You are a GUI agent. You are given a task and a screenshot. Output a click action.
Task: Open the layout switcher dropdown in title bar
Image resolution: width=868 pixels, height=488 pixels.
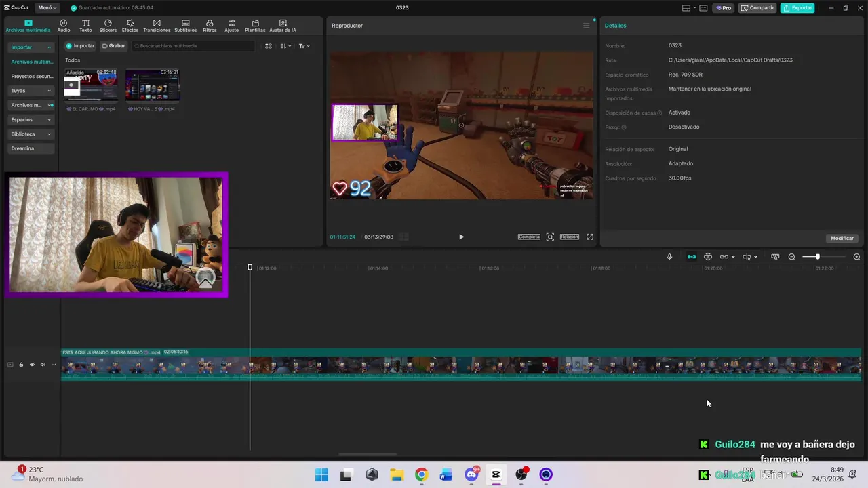[x=688, y=8]
